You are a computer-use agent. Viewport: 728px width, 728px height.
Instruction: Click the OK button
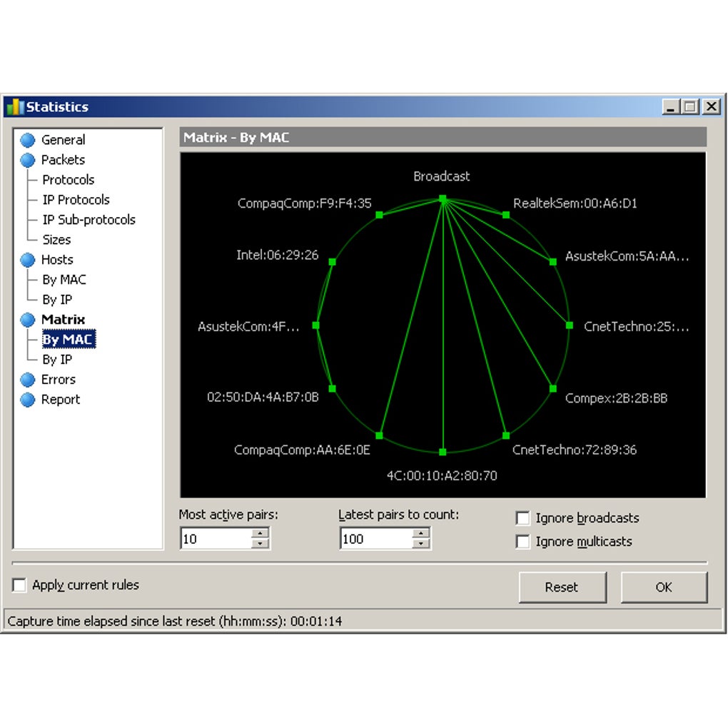click(x=664, y=587)
